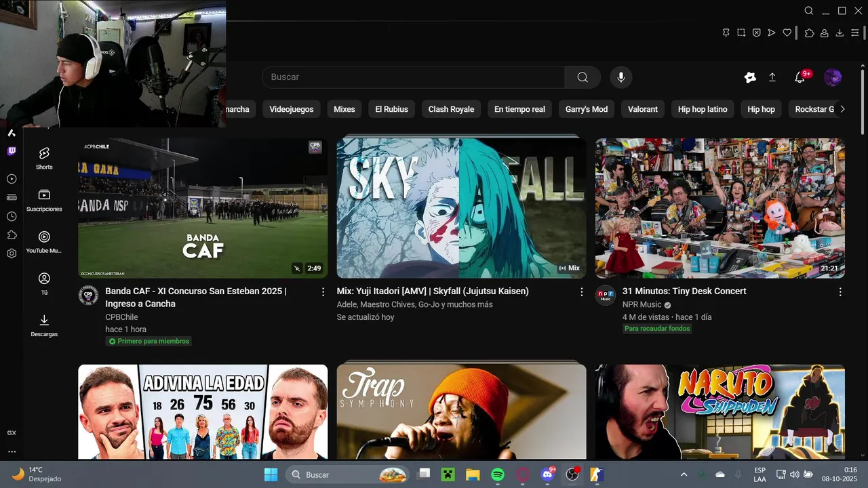Open the Adivina la edad thumbnail
Image resolution: width=868 pixels, height=488 pixels.
[x=203, y=412]
